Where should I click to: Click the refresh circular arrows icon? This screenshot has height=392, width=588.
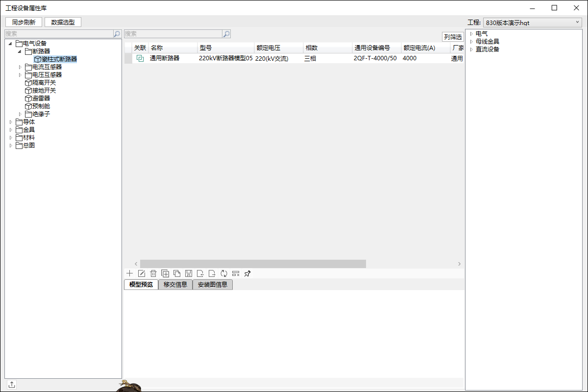(224, 273)
